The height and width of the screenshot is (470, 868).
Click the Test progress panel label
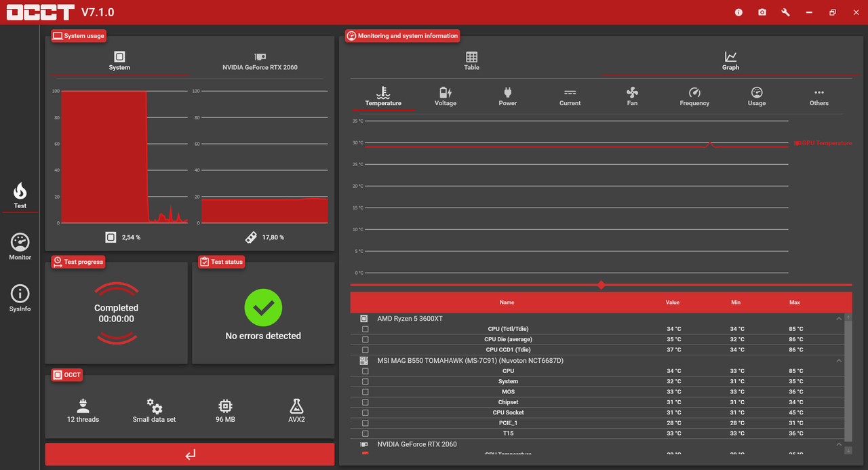[78, 262]
